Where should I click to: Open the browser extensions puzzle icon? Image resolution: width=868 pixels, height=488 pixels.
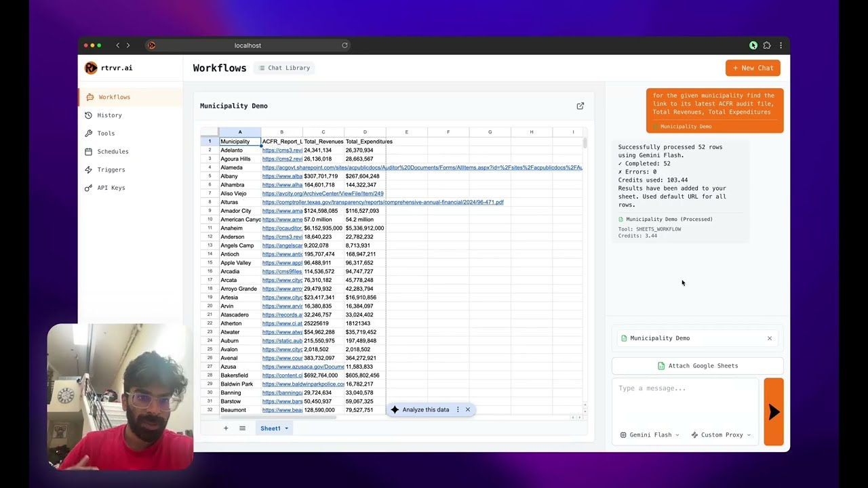click(767, 45)
